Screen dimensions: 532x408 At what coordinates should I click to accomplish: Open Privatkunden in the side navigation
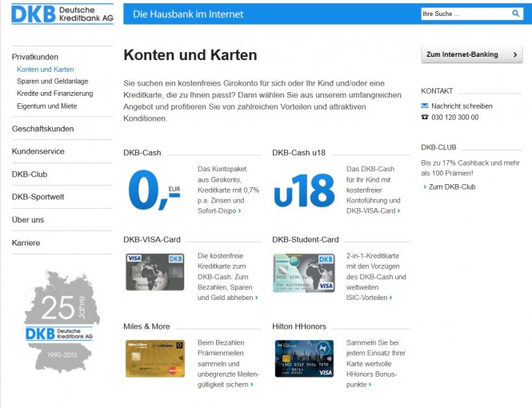(35, 57)
